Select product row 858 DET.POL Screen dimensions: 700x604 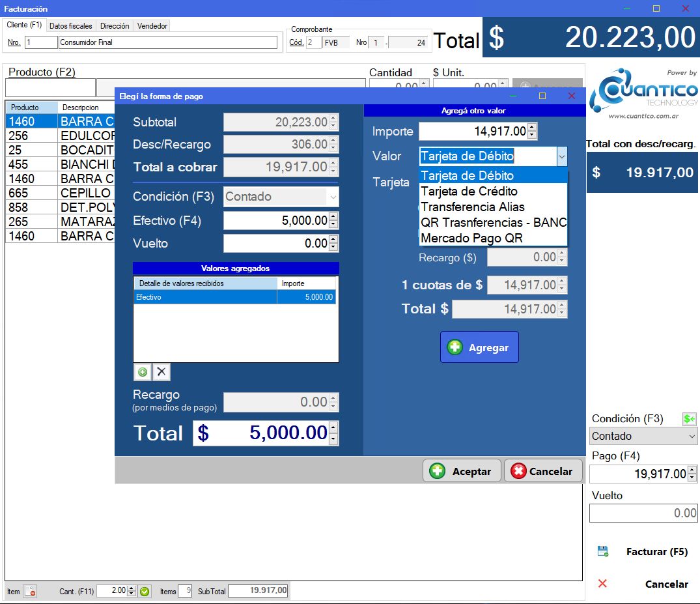click(x=61, y=207)
